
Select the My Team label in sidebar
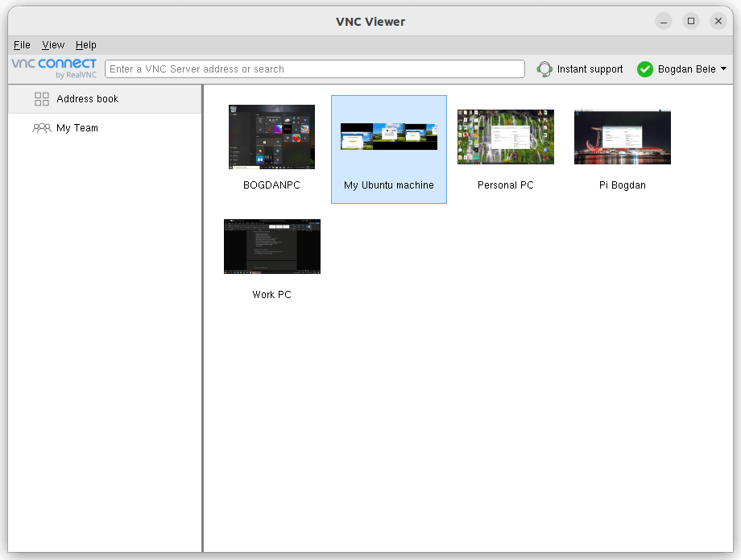(75, 127)
